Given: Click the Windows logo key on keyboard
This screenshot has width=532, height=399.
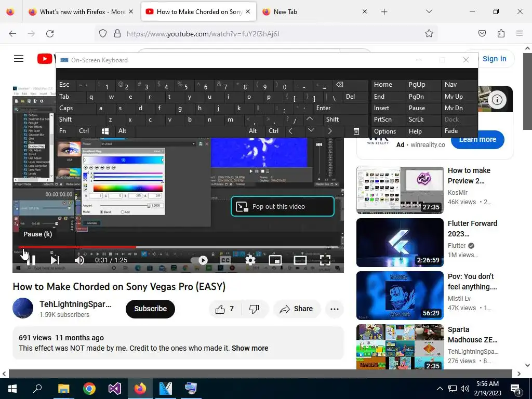Looking at the screenshot, I should [x=105, y=131].
